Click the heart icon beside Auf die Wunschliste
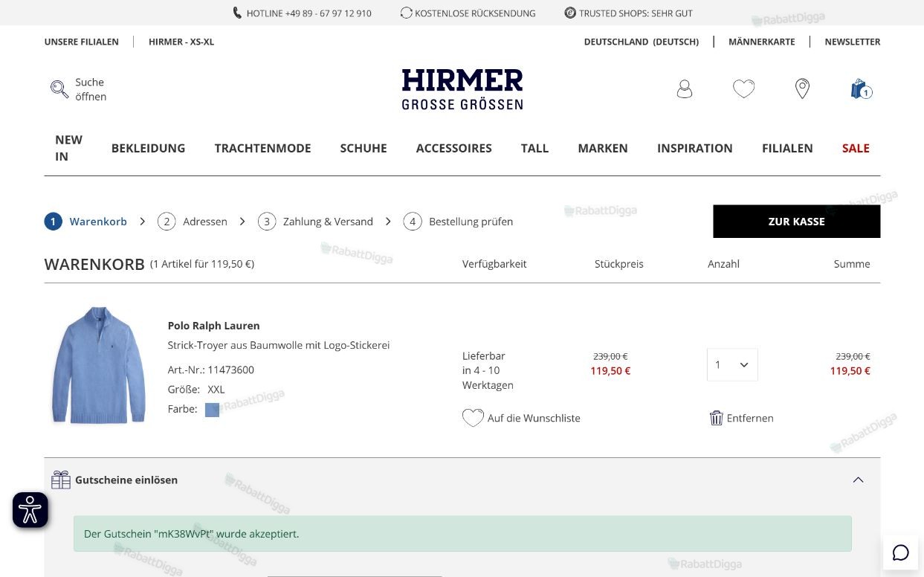The width and height of the screenshot is (924, 577). point(473,418)
